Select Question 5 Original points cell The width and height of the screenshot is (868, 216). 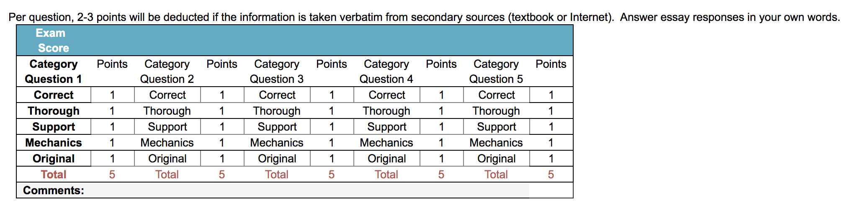tap(551, 159)
